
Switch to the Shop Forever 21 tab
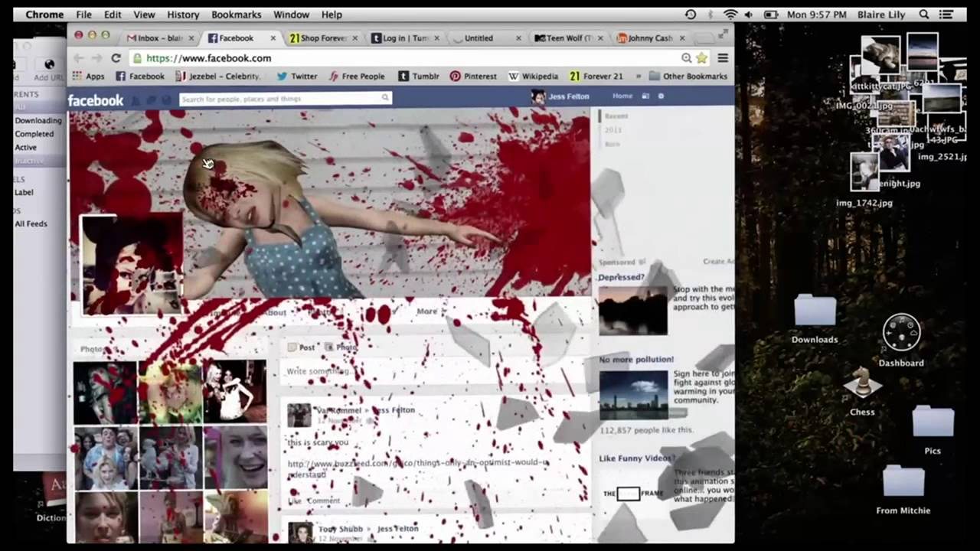tap(318, 38)
